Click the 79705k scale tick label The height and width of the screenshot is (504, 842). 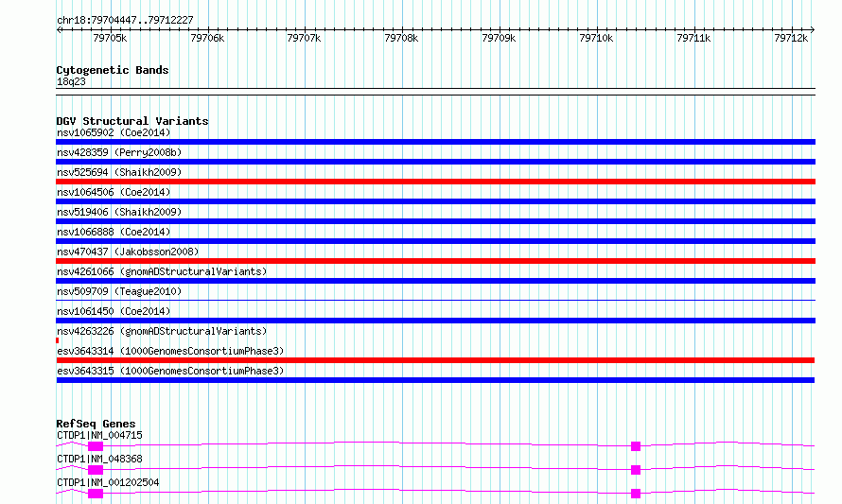point(110,38)
